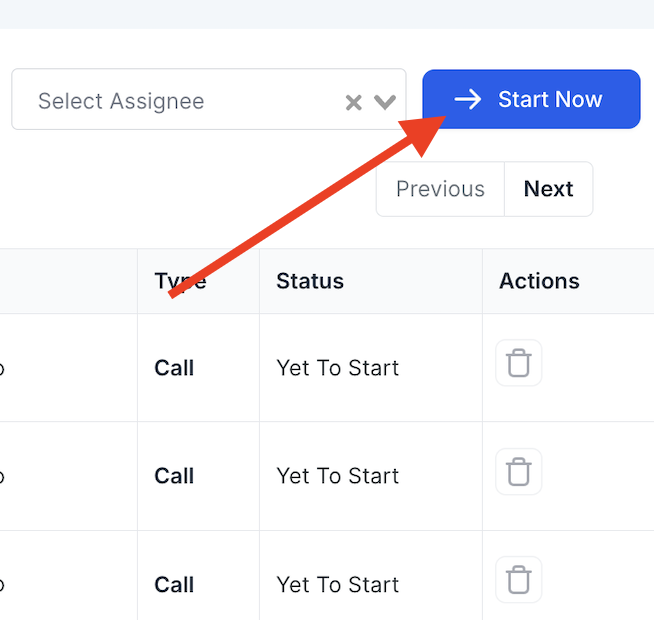Click the Actions column header
Image resolution: width=654 pixels, height=620 pixels.
(539, 281)
